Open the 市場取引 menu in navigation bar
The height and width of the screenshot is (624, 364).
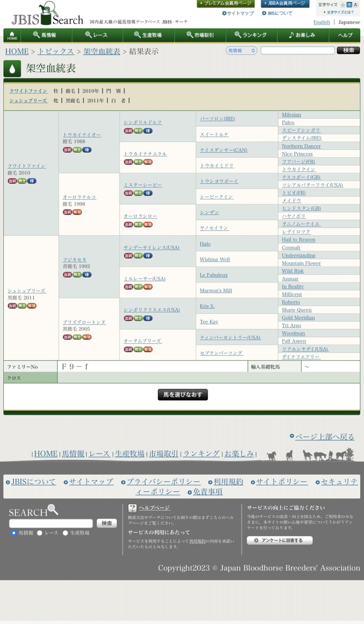pos(200,35)
